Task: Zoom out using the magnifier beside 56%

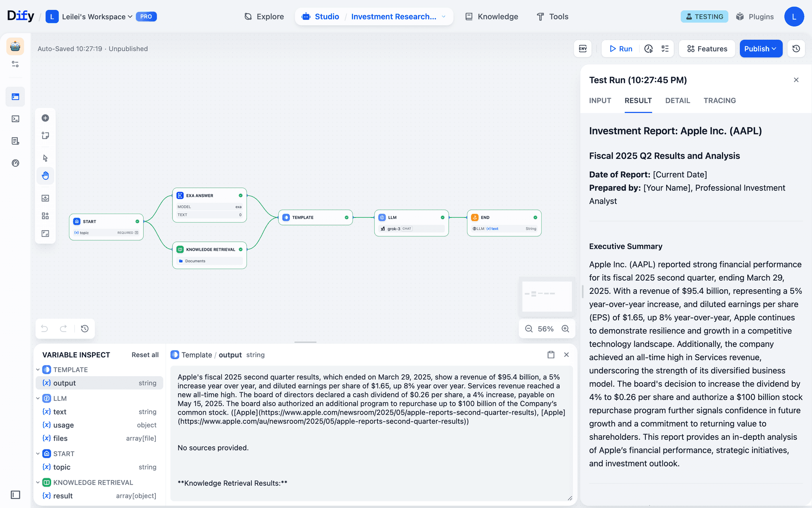Action: click(529, 329)
